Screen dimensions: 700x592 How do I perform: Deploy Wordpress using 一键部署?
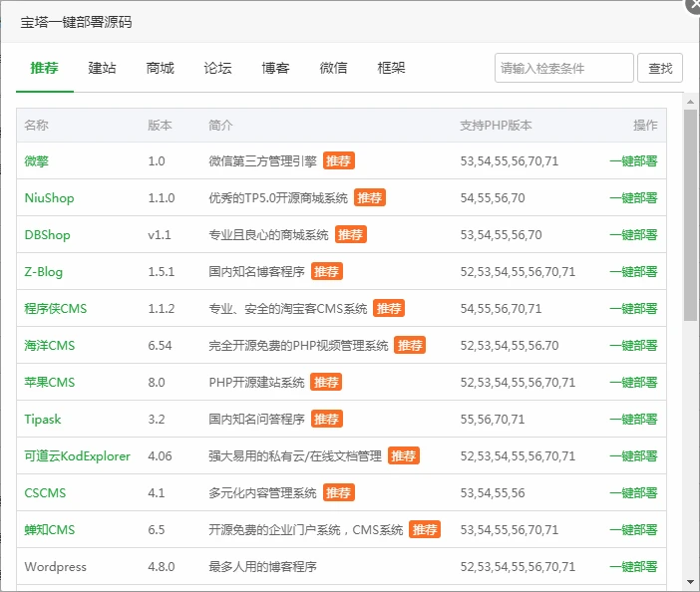click(x=633, y=566)
